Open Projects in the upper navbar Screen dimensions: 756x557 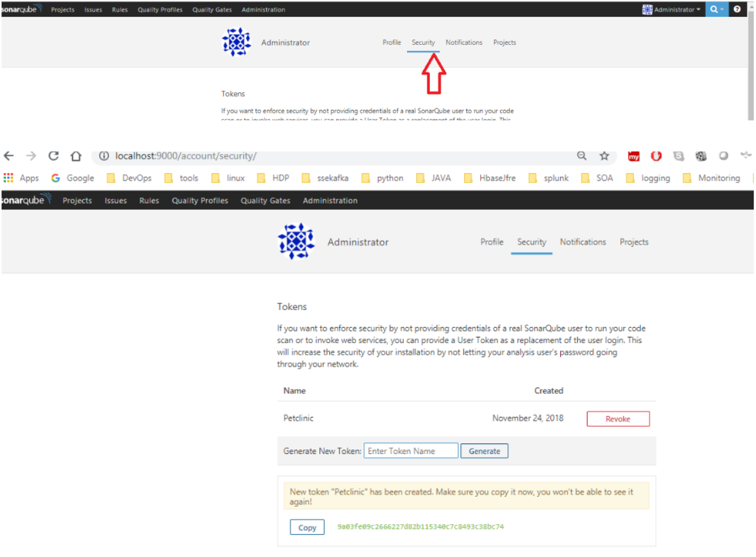[x=62, y=10]
